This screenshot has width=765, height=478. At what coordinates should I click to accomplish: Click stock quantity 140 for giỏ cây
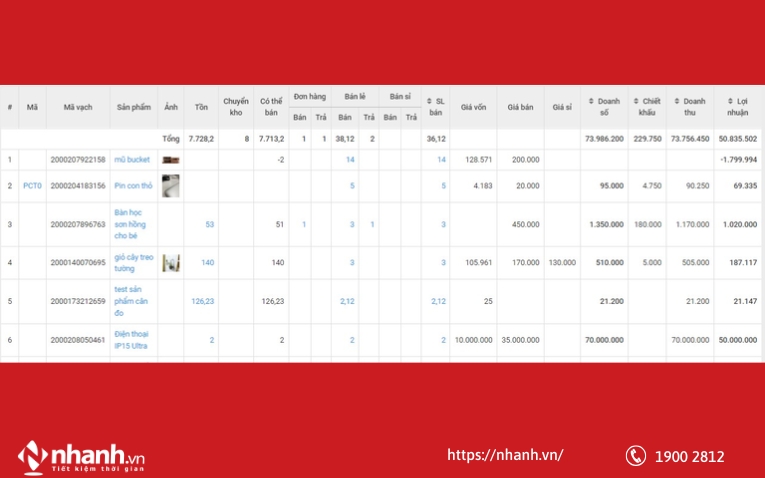(x=208, y=263)
